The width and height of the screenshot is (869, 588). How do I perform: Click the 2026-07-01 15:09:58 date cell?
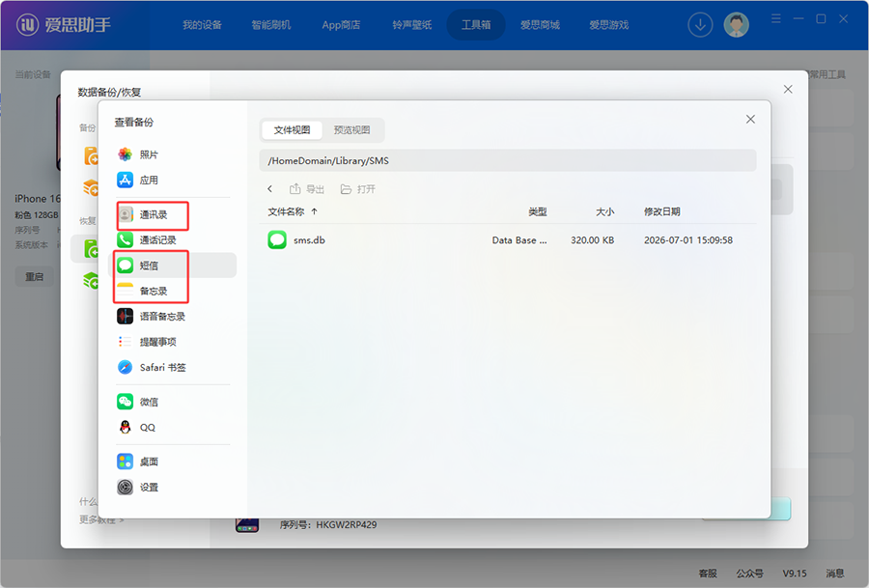coord(688,240)
